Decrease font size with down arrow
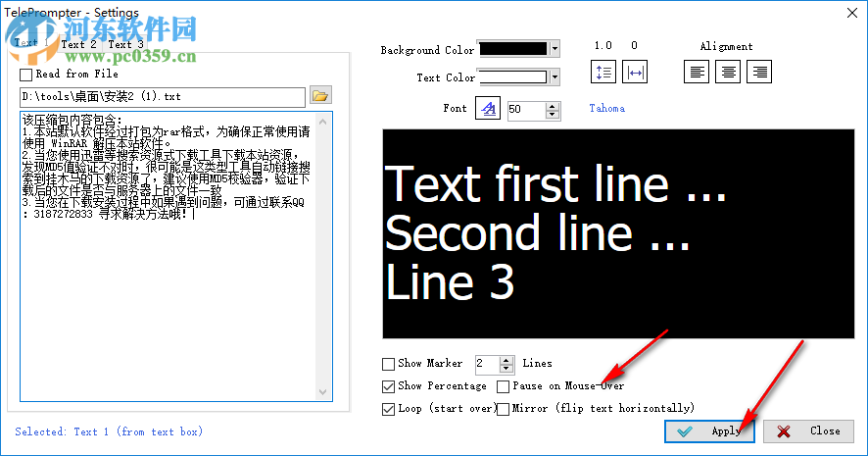 552,115
